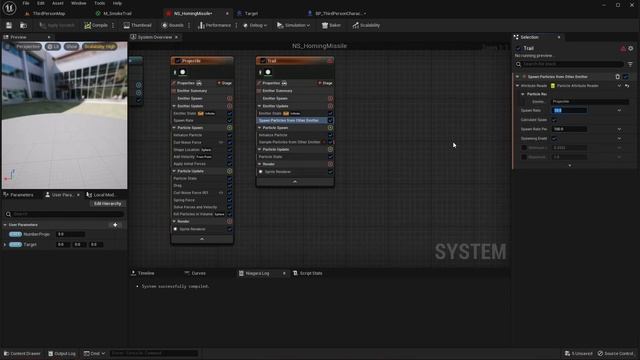Click the Spawn Rate Per input field
This screenshot has height=360, width=640.
569,129
